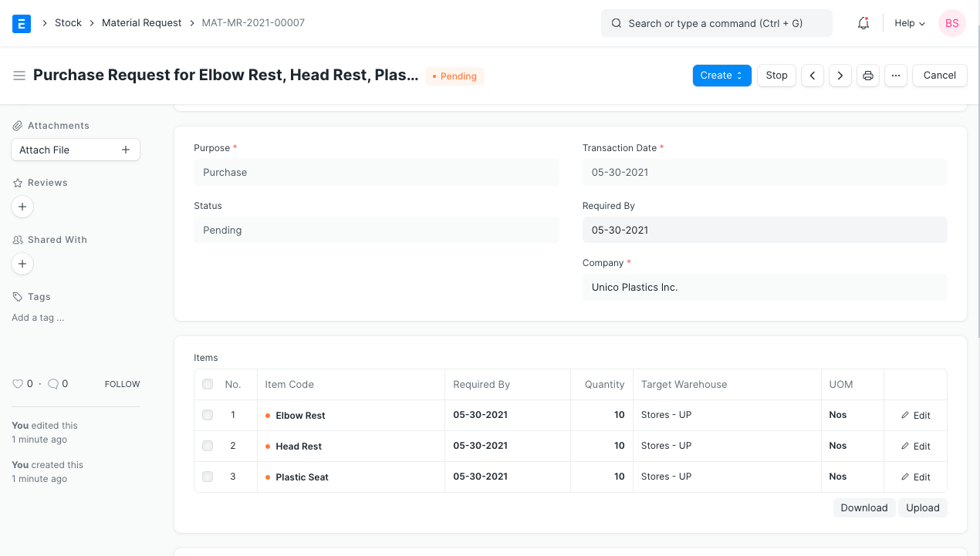Open the notifications bell
The image size is (980, 556).
863,23
